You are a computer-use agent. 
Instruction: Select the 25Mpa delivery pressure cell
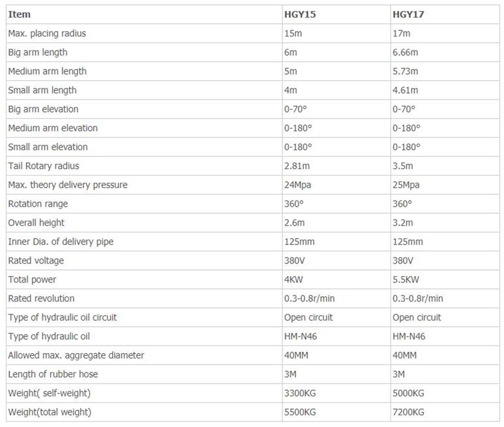click(406, 185)
